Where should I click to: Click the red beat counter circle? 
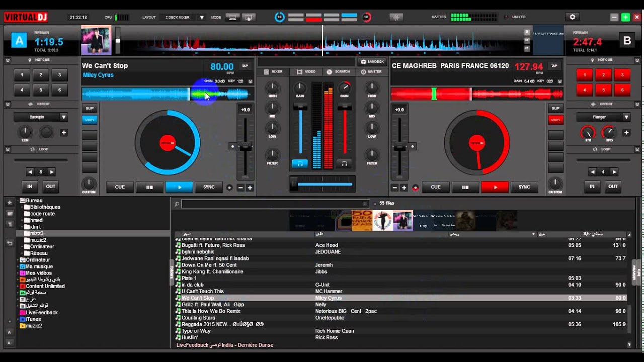point(366,17)
